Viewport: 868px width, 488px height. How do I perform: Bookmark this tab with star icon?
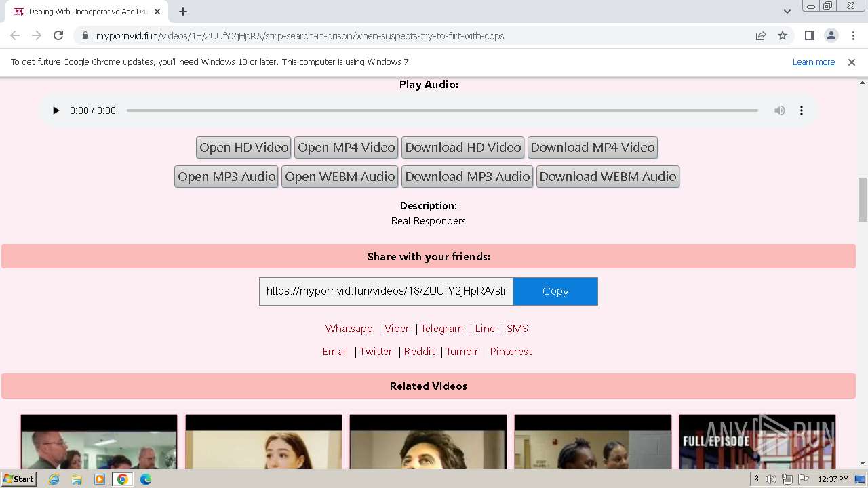783,36
